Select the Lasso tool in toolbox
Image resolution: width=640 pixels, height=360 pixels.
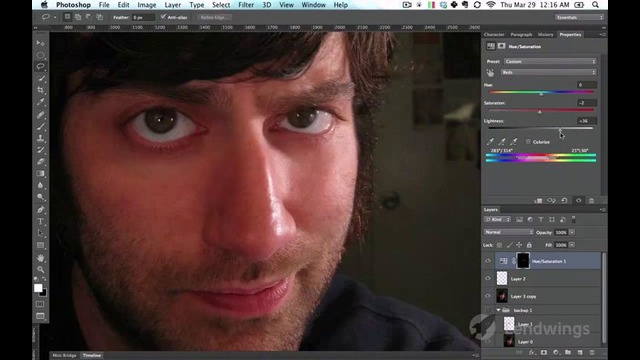click(40, 67)
